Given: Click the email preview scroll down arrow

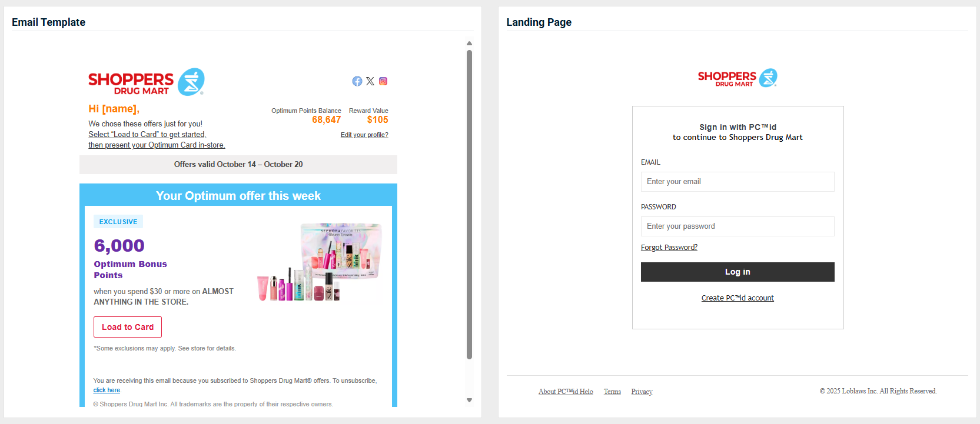Looking at the screenshot, I should (469, 400).
